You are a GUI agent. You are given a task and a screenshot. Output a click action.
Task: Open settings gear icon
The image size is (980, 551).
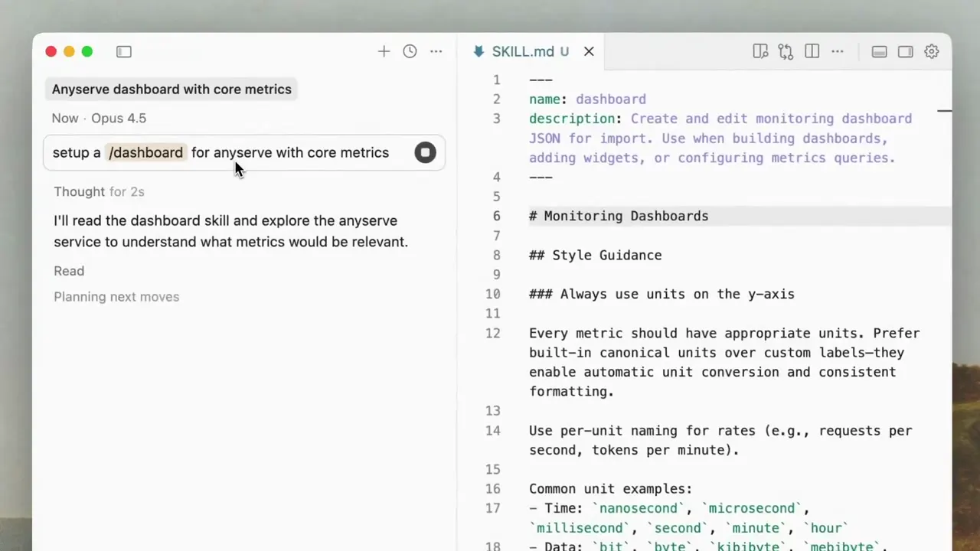932,51
